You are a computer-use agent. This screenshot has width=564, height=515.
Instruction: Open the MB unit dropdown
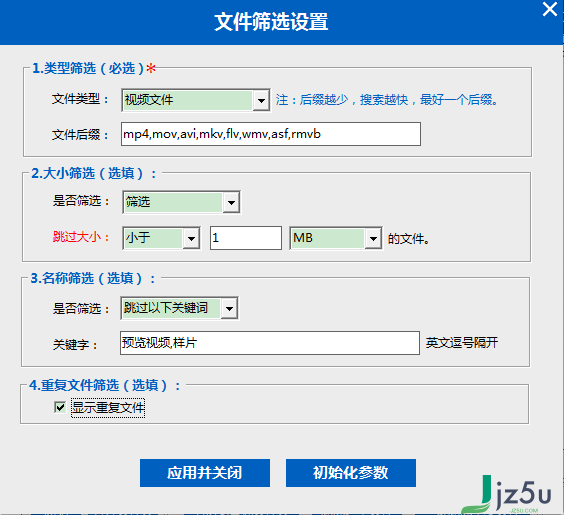(336, 238)
